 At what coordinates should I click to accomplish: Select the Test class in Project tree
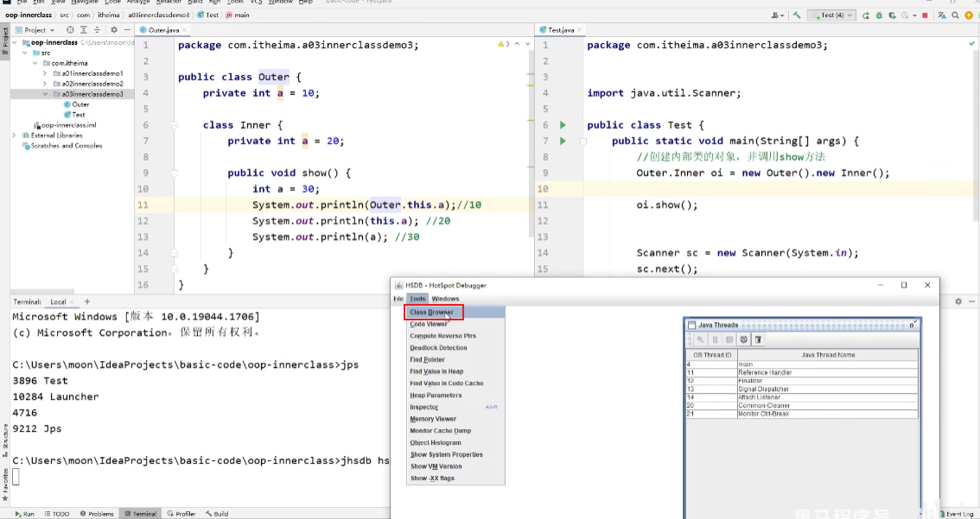pos(74,115)
